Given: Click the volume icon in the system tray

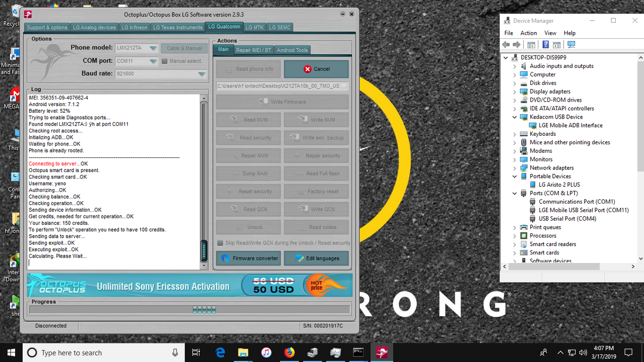Looking at the screenshot, I should pos(583,352).
